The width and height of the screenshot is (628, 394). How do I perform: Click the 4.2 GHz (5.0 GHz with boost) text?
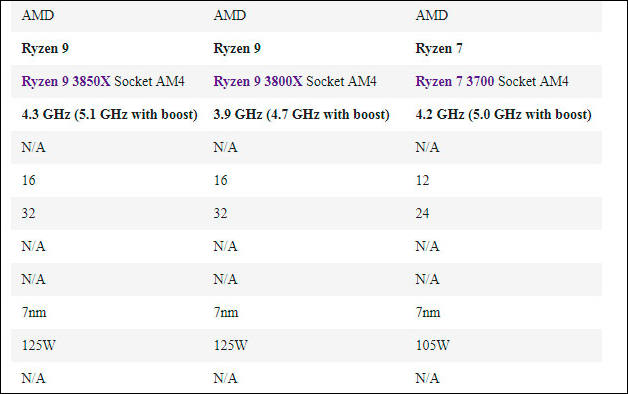tap(503, 115)
